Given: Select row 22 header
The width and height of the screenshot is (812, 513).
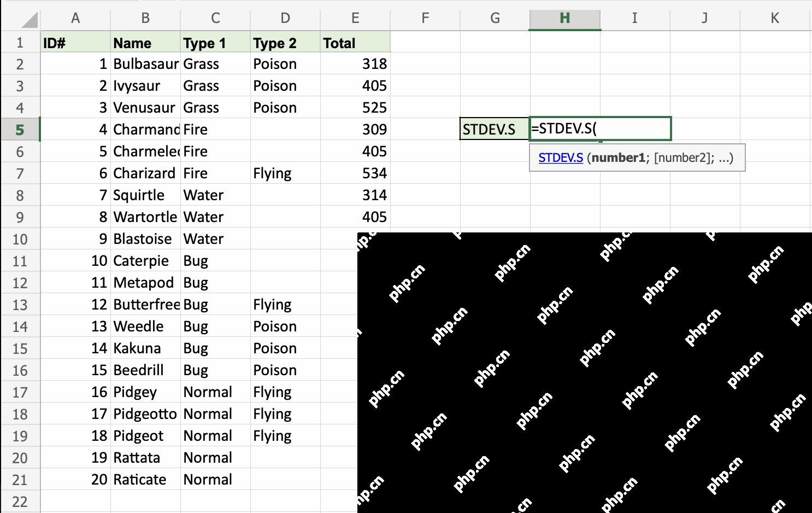Looking at the screenshot, I should click(20, 502).
